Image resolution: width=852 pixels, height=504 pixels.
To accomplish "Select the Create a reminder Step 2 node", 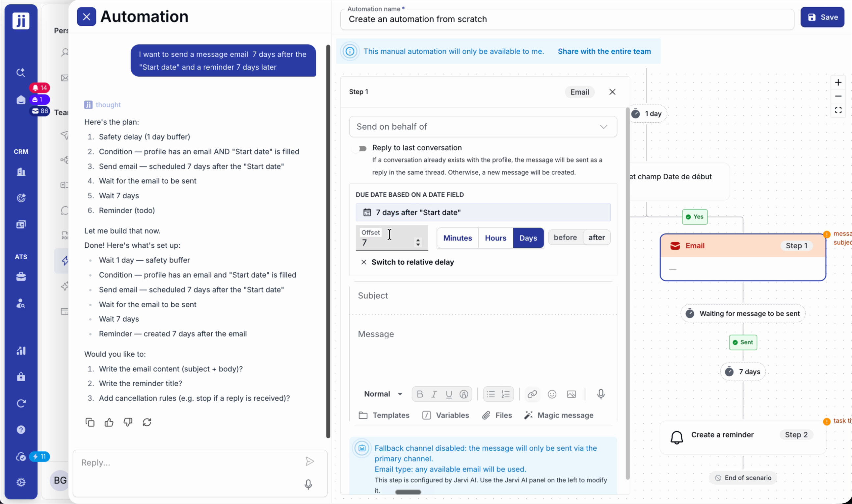I will click(743, 437).
